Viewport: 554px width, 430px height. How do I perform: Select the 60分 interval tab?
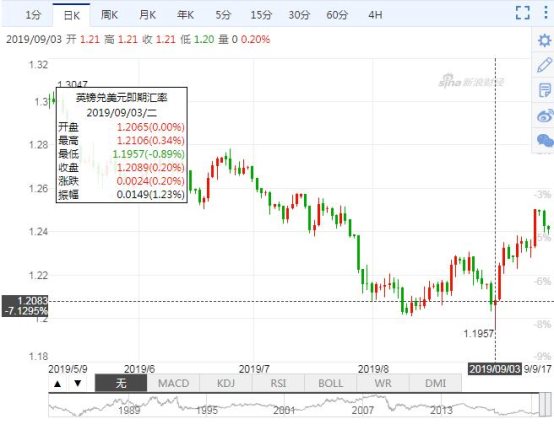pos(337,15)
